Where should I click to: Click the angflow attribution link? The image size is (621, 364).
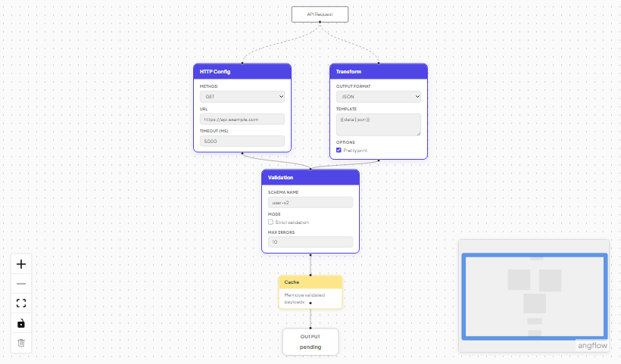pyautogui.click(x=592, y=345)
